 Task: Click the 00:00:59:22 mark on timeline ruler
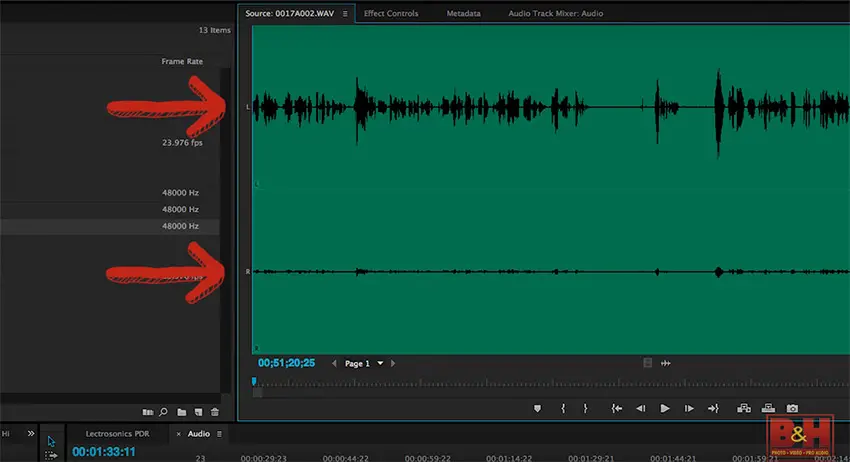click(x=427, y=458)
